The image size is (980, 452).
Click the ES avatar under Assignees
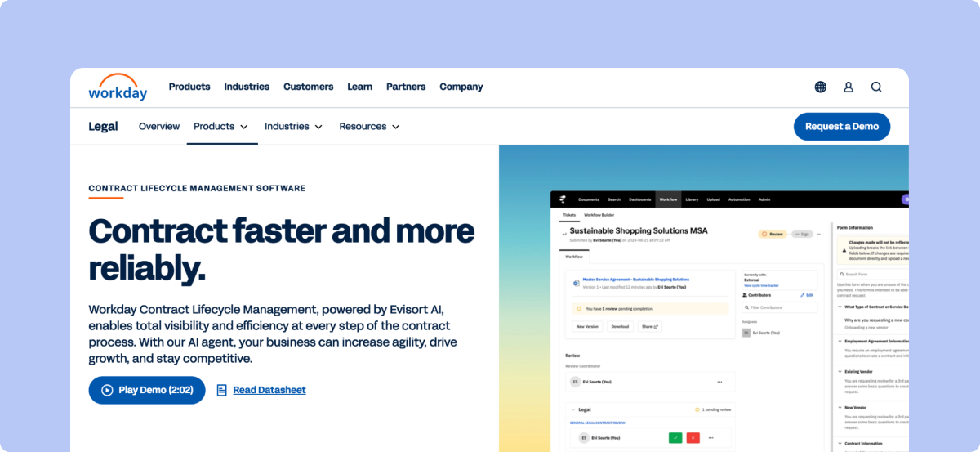click(746, 333)
